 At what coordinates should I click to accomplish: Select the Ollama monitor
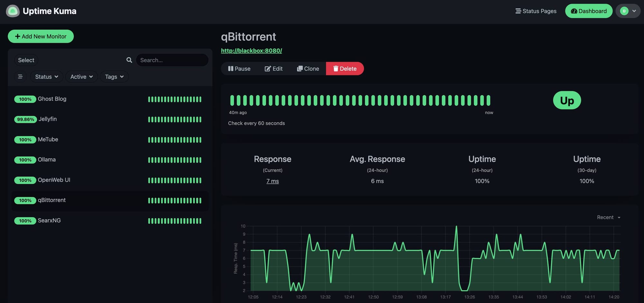click(x=110, y=160)
